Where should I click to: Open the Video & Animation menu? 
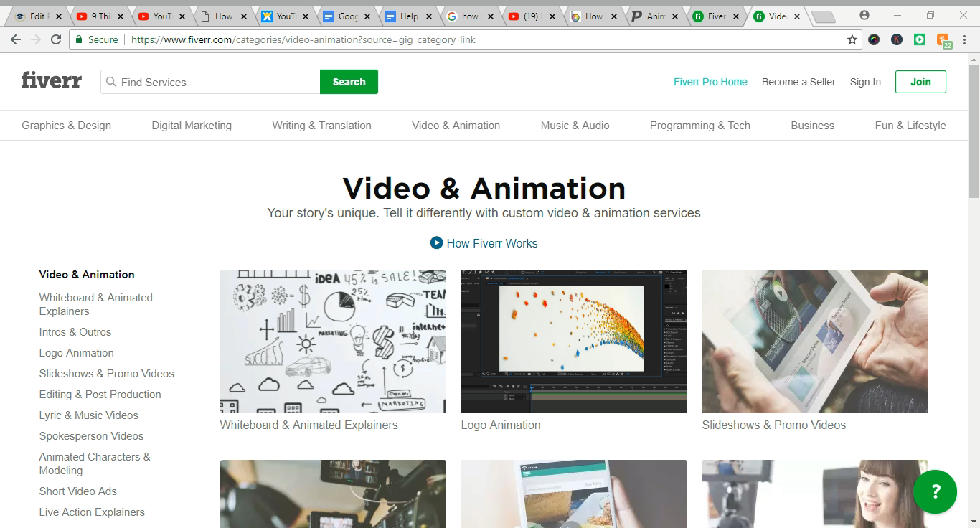pyautogui.click(x=456, y=125)
